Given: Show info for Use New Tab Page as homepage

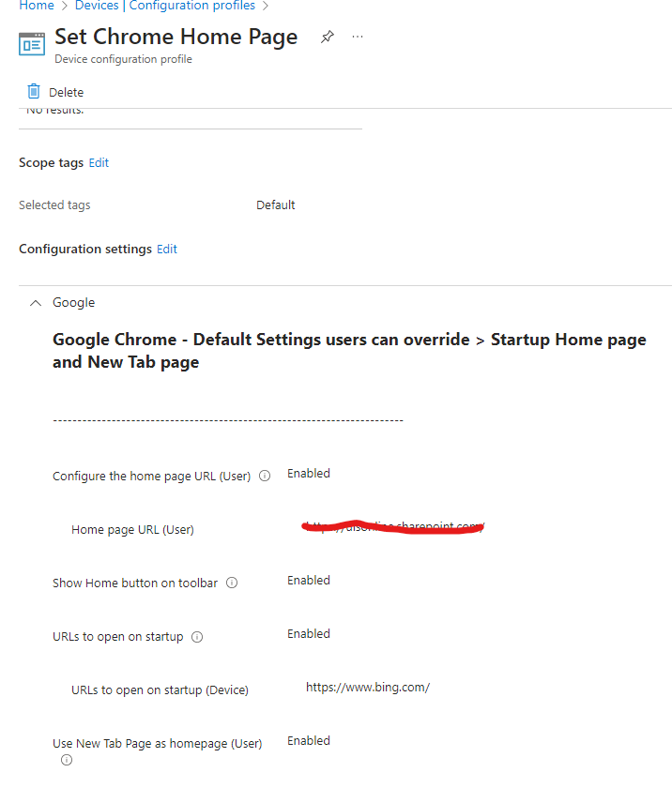Looking at the screenshot, I should click(x=67, y=760).
